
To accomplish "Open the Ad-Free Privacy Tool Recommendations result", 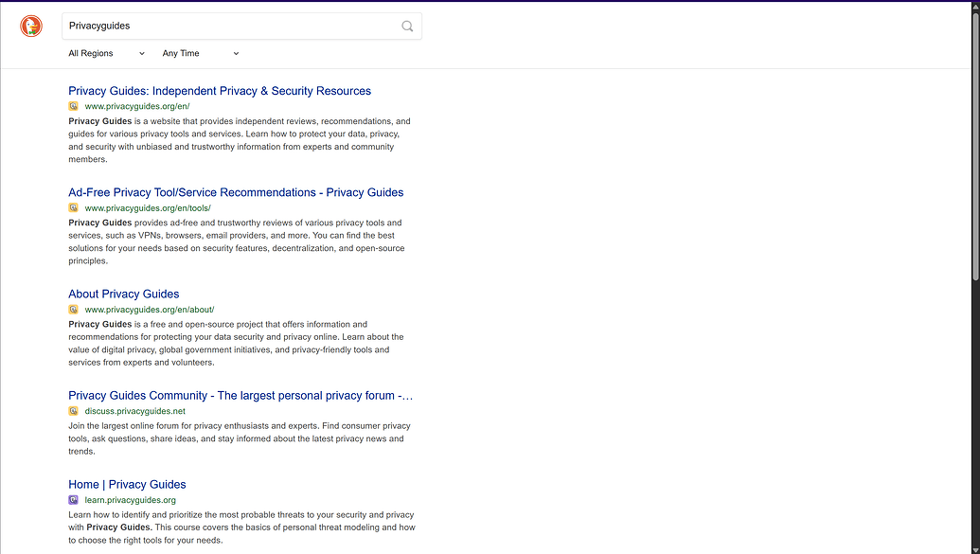I will point(236,192).
